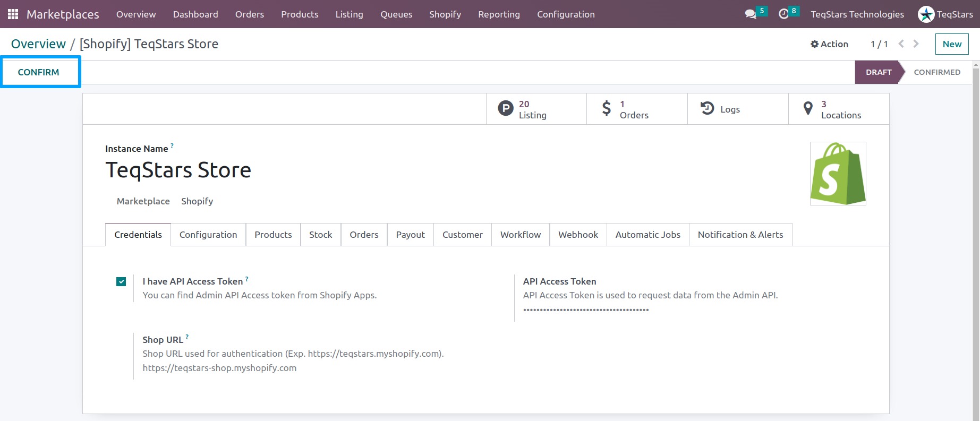Open the Queues menu

(396, 14)
